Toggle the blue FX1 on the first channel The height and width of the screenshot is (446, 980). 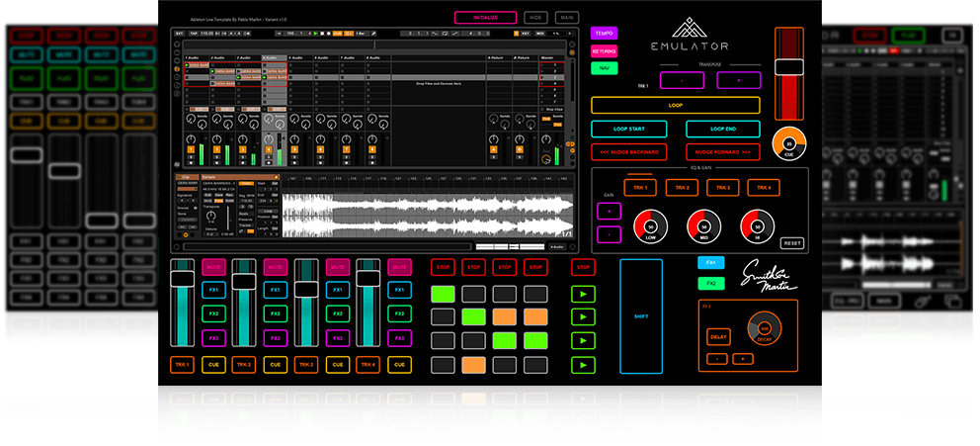tap(213, 291)
